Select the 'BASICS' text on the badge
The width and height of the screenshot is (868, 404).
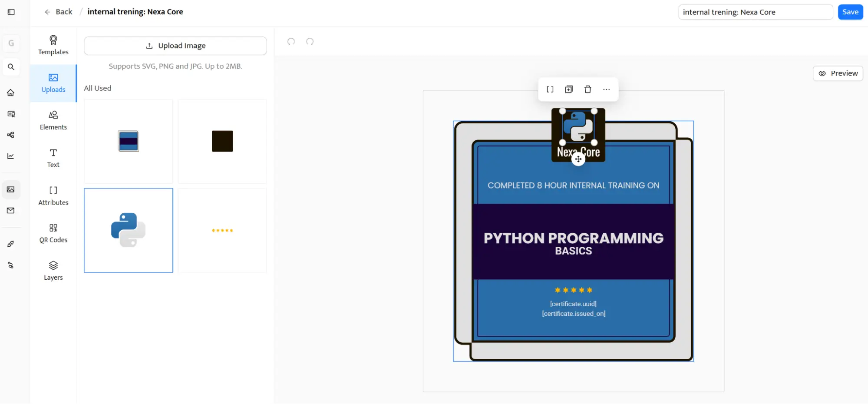(574, 251)
